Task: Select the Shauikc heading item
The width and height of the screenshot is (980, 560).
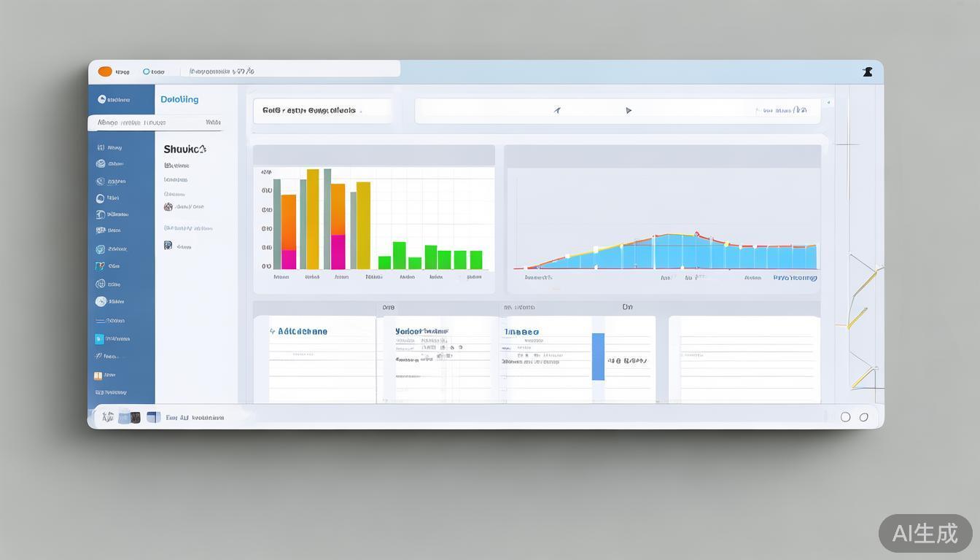Action: [184, 149]
